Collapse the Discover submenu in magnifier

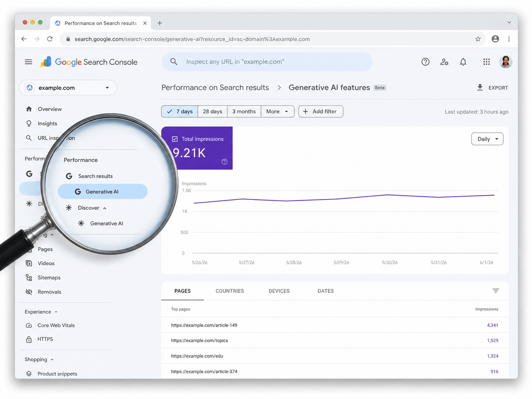(x=105, y=208)
